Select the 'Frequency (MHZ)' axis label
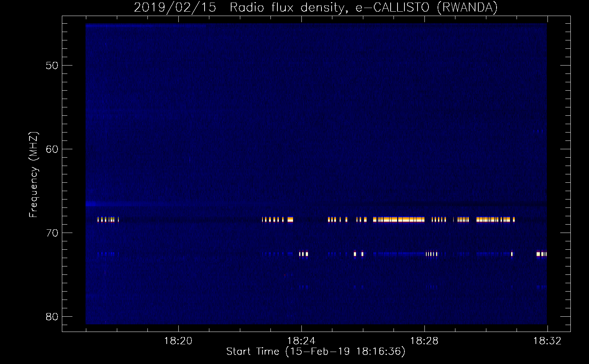The width and height of the screenshot is (589, 364). 33,175
